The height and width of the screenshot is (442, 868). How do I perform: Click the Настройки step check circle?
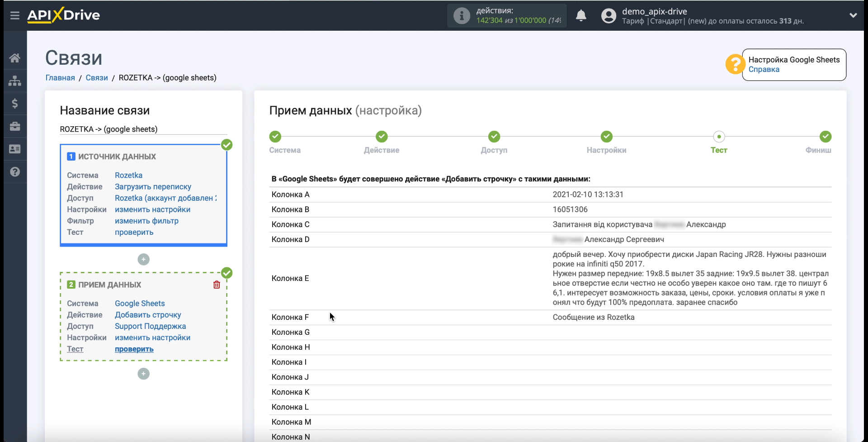607,137
